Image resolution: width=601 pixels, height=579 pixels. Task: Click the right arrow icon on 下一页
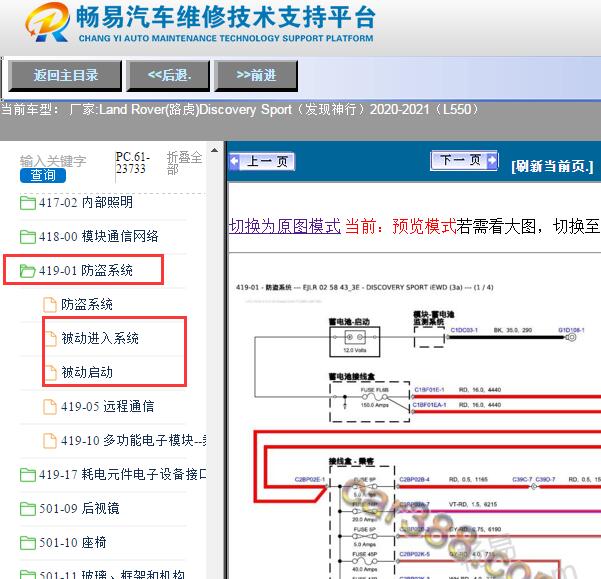click(x=492, y=160)
